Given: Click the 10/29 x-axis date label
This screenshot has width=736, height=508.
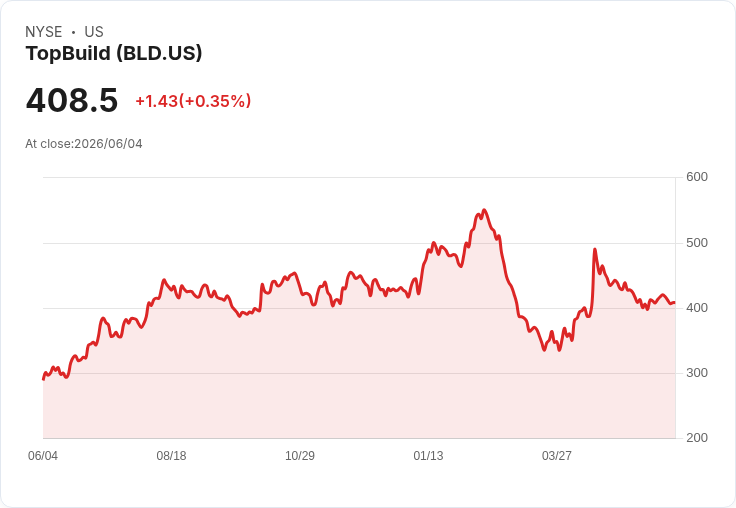Looking at the screenshot, I should click(x=300, y=455).
